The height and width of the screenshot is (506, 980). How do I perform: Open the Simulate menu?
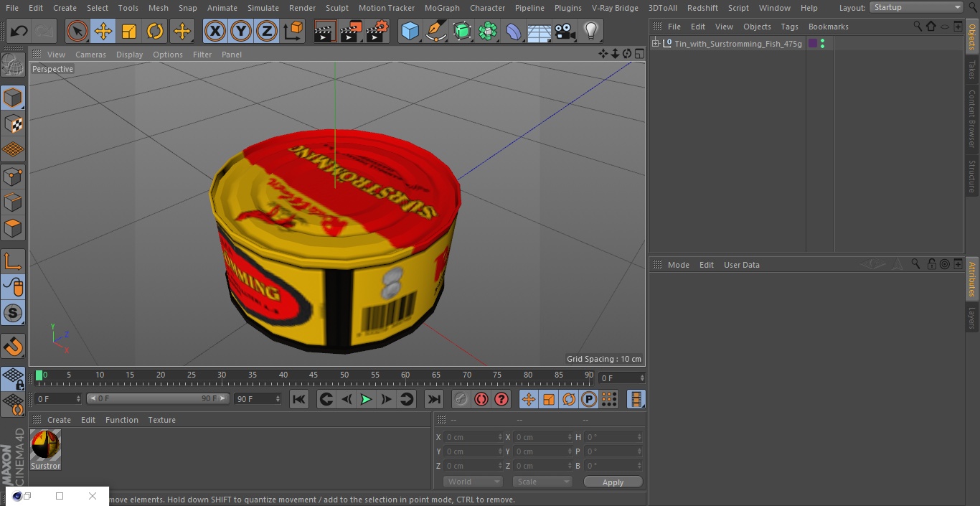click(x=263, y=8)
